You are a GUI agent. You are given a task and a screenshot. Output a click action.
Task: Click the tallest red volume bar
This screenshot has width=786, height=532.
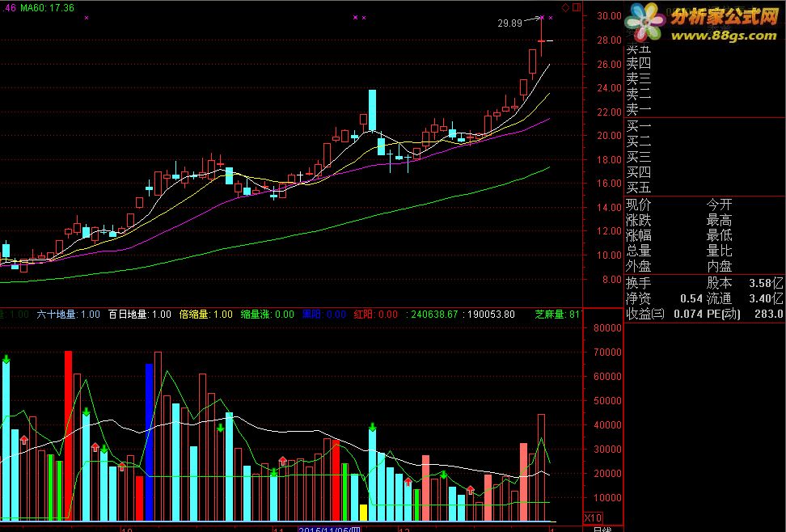68,436
